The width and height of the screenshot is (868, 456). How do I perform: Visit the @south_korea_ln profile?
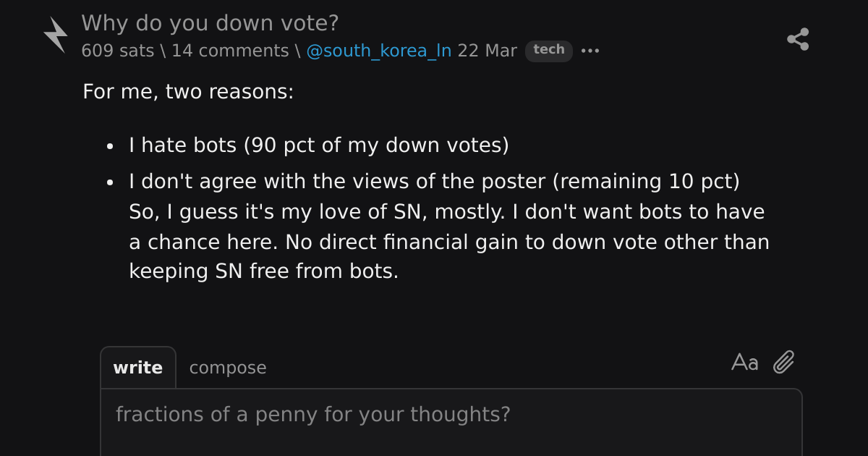point(379,51)
